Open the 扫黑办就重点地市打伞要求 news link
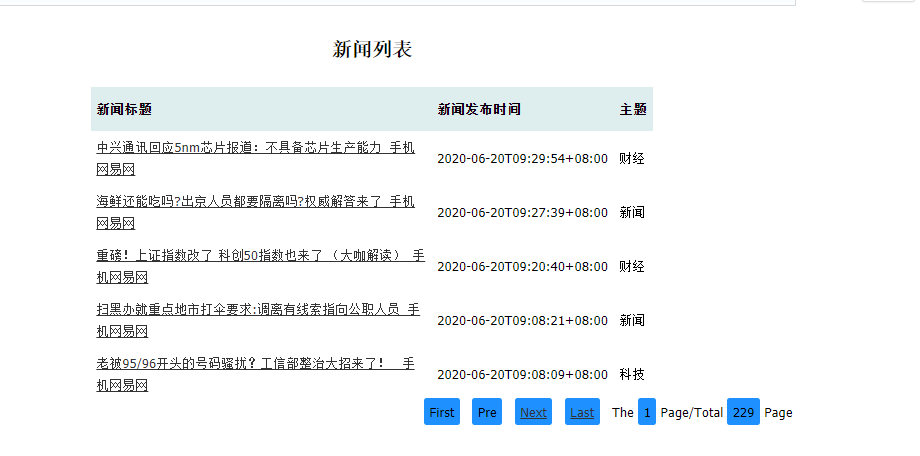This screenshot has width=920, height=456. point(258,320)
